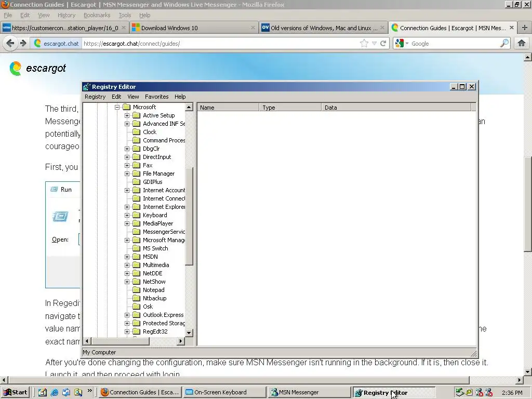Select the MS Switch registry key
Screen dimensions: 532x399
(155, 248)
